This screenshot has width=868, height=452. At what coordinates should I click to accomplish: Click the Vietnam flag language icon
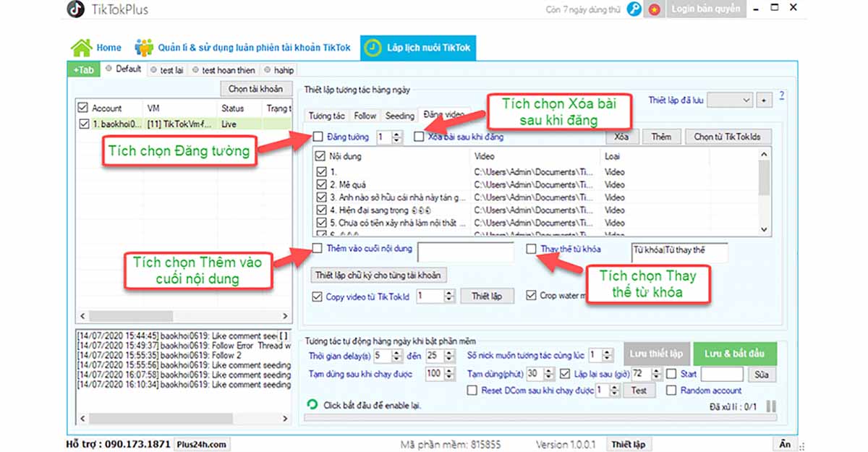655,9
